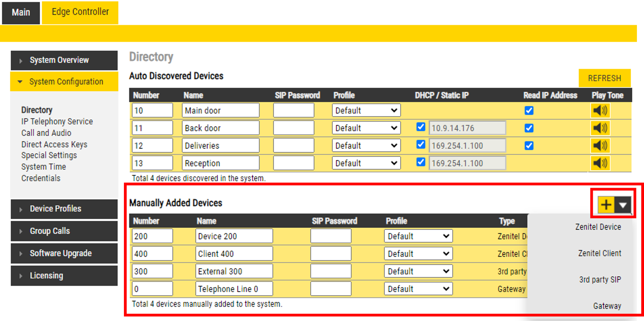Play tone for Deliveries device
Screen dimensions: 644x321
pyautogui.click(x=600, y=146)
